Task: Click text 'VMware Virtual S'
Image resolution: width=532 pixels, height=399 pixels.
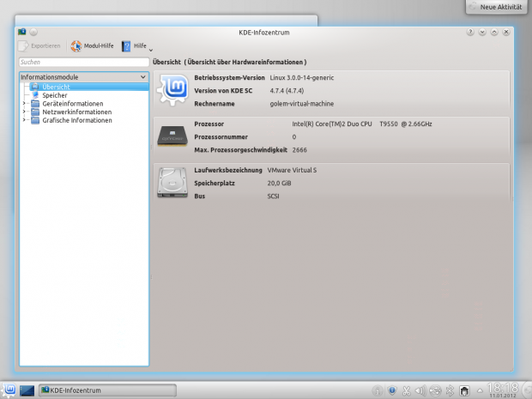Action: tap(292, 170)
